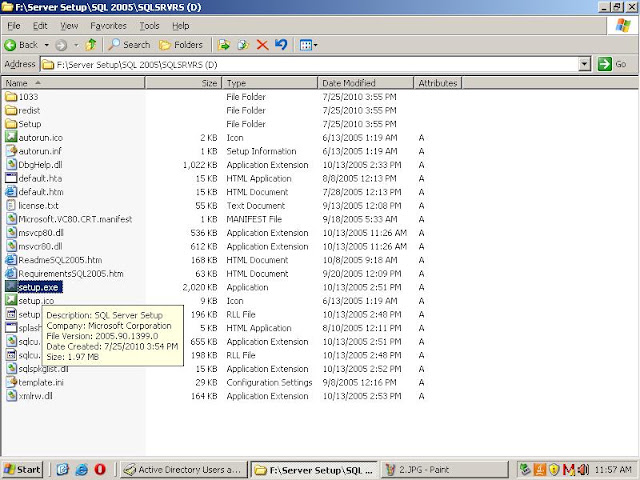The image size is (640, 480).
Task: Select default.htm file icon
Action: click(11, 192)
